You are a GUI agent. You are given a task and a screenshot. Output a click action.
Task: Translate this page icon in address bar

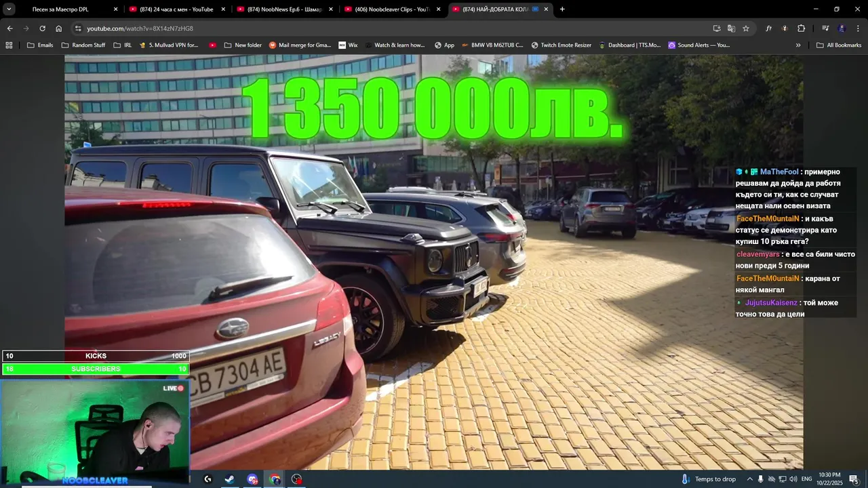[x=731, y=28]
